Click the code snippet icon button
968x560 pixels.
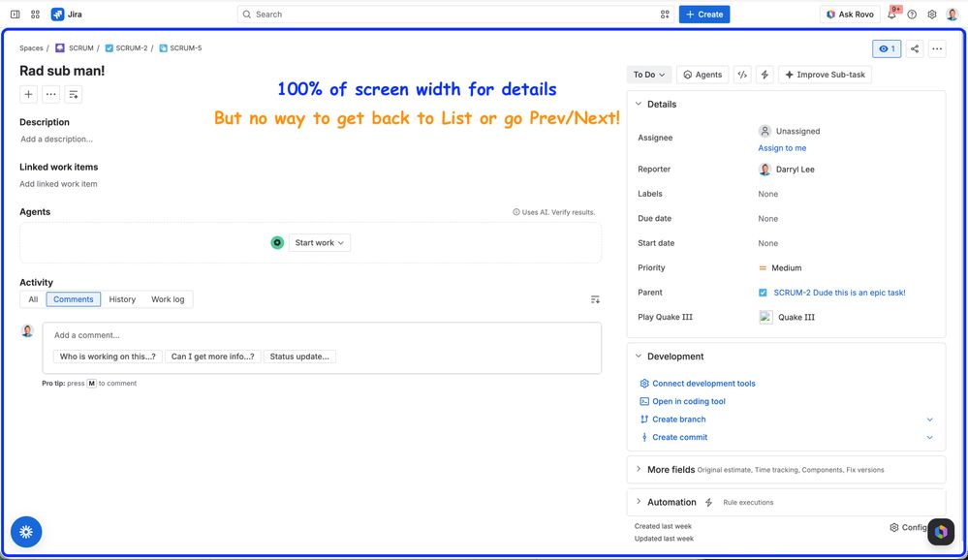pos(742,75)
